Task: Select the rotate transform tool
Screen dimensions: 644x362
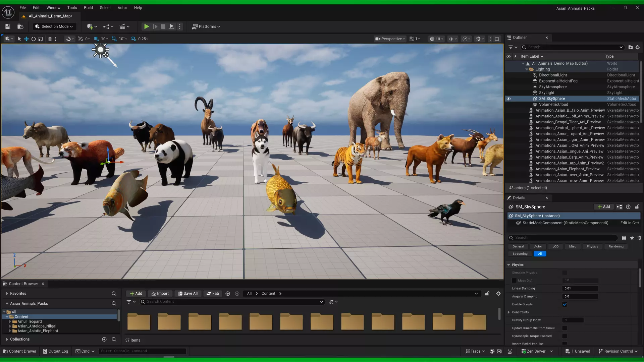Action: coord(34,39)
